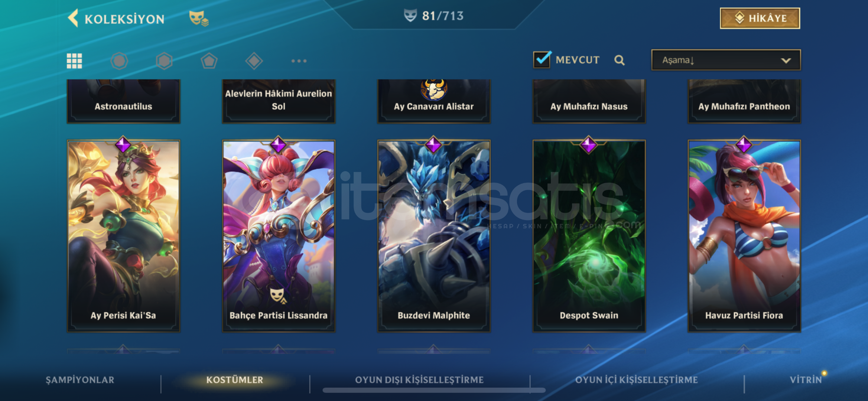Open the Vitrin section
This screenshot has height=401, width=868.
pos(806,380)
